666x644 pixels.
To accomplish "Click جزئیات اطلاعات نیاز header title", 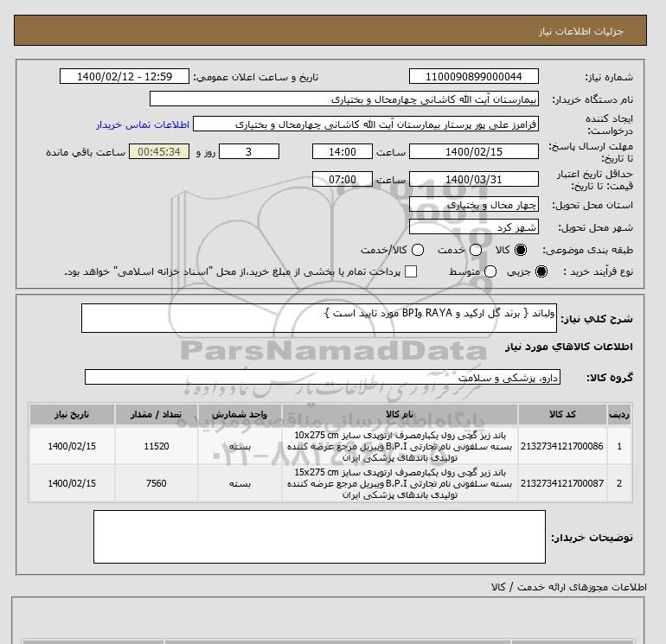I will (580, 31).
